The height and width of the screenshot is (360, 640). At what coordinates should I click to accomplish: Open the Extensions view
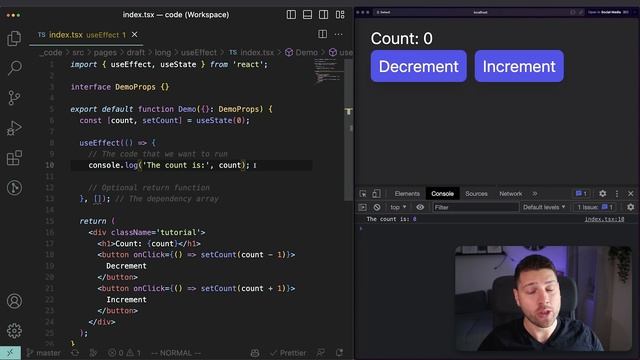pyautogui.click(x=14, y=158)
